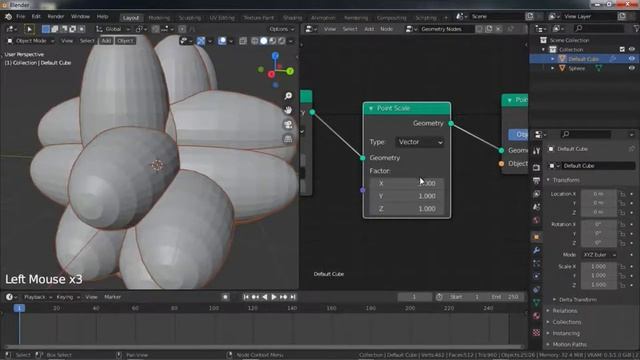This screenshot has height=360, width=640.
Task: Open the Object Mode dropdown
Action: [x=31, y=41]
